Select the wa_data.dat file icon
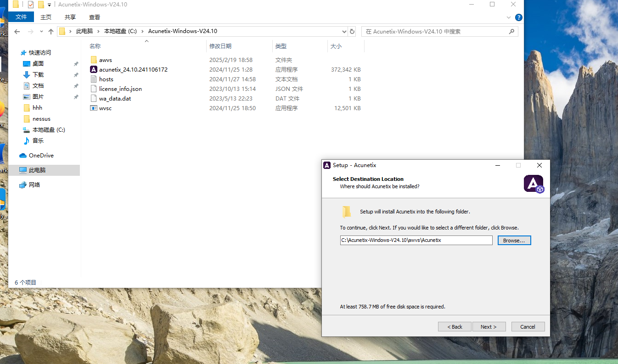Image resolution: width=618 pixels, height=364 pixels. tap(94, 99)
